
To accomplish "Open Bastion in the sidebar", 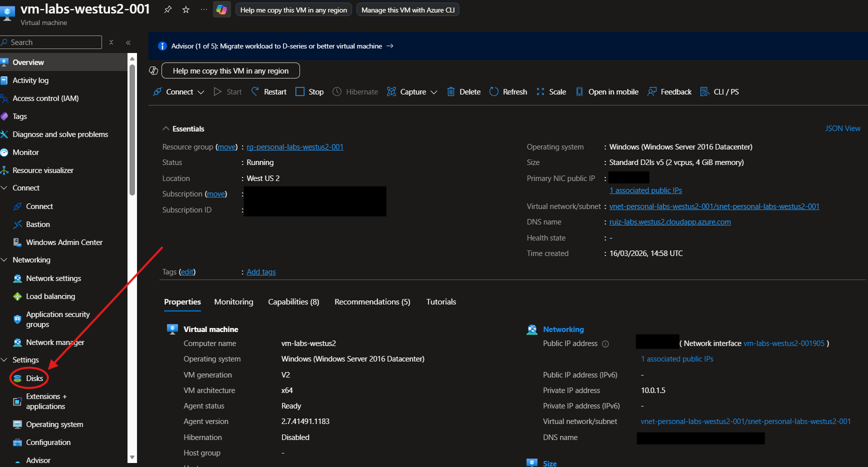I will tap(37, 224).
